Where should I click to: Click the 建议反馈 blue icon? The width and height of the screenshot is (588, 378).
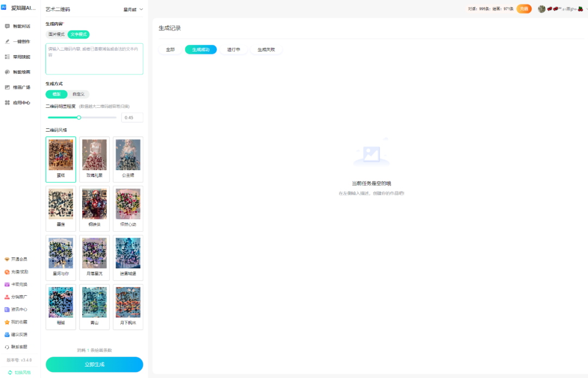click(x=7, y=334)
